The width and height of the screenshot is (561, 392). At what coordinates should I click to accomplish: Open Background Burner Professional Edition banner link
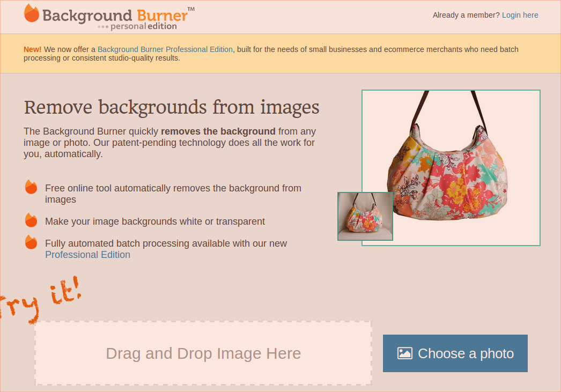165,49
